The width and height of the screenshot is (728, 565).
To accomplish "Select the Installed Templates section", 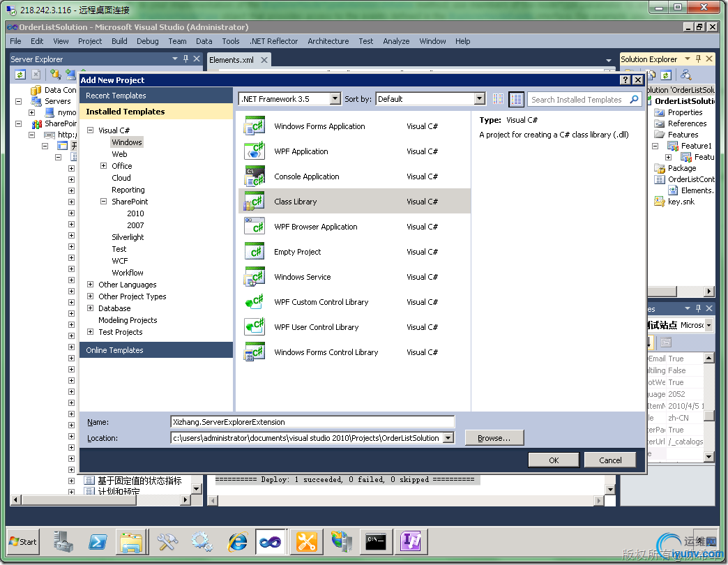I will click(x=156, y=112).
